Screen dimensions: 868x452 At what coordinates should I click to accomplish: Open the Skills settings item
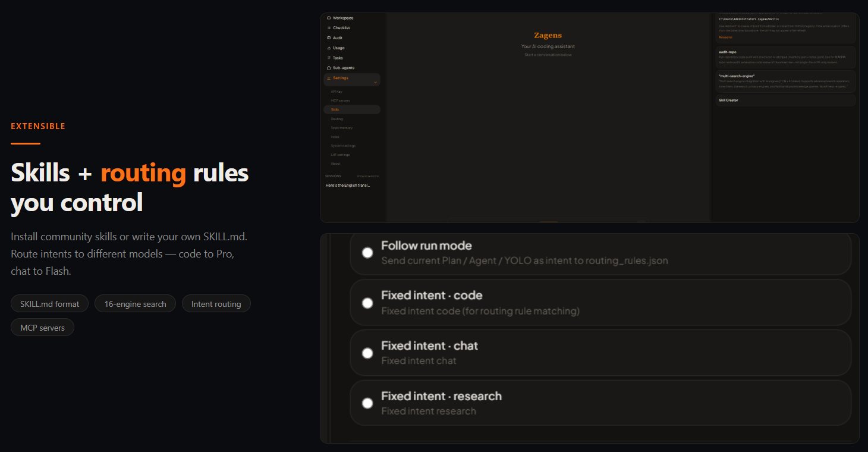coord(352,109)
